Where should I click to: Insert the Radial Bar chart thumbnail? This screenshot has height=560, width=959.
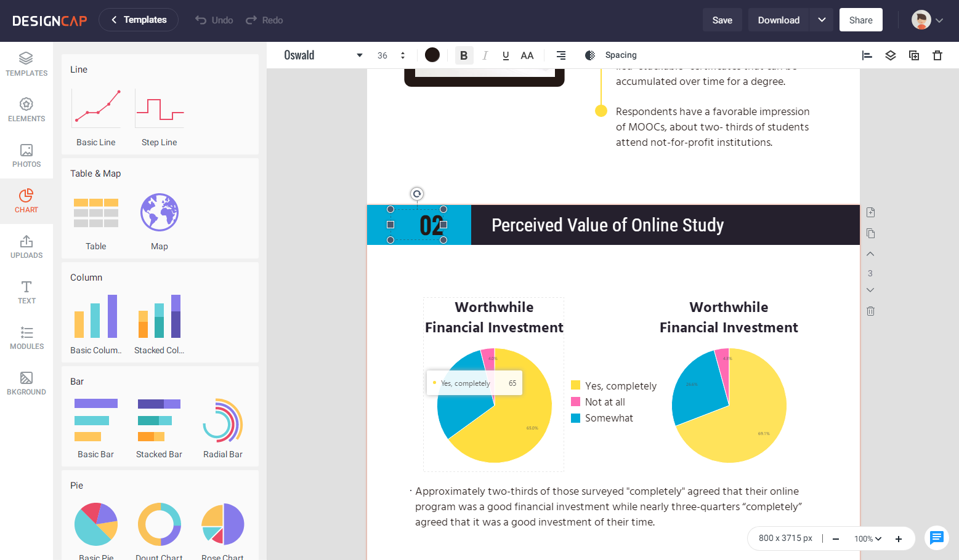222,421
